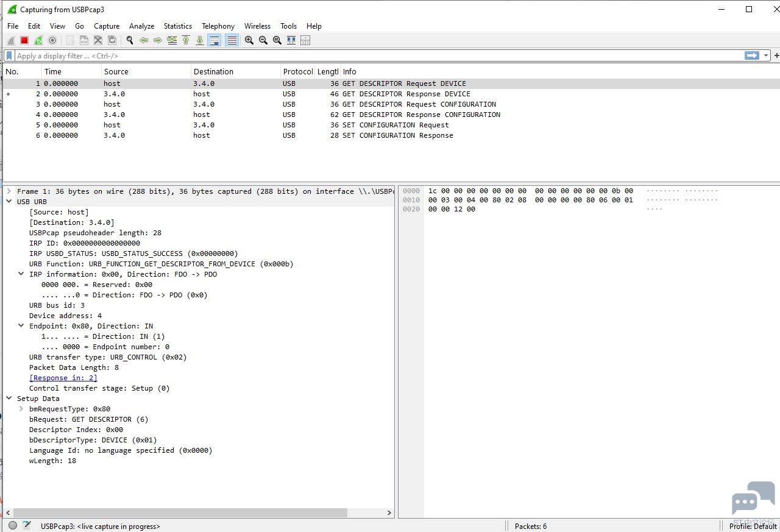This screenshot has width=780, height=532.
Task: Collapse the IRP information node
Action: pos(21,274)
